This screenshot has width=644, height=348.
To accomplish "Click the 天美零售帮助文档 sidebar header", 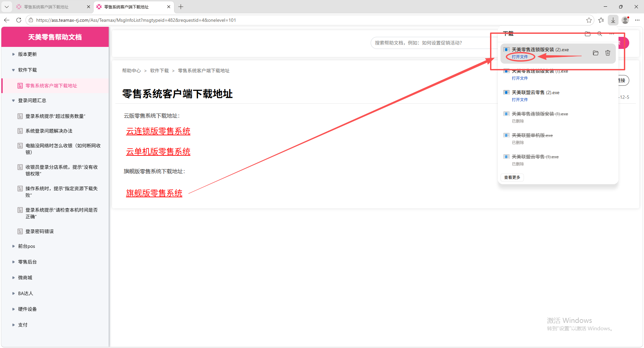I will click(x=55, y=37).
